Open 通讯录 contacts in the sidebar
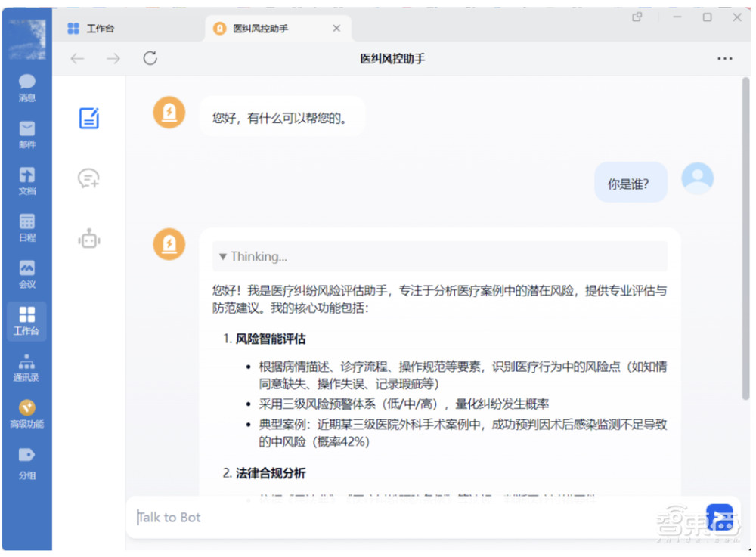756x557 pixels. tap(26, 367)
